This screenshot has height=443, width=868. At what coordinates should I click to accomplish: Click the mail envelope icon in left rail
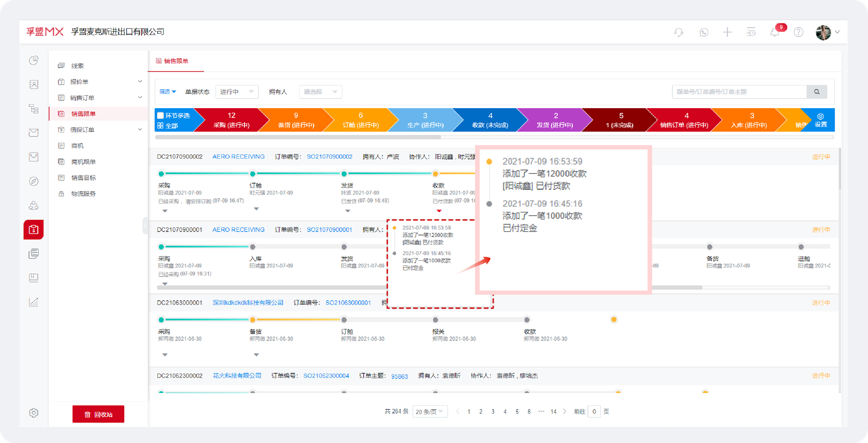click(x=33, y=133)
